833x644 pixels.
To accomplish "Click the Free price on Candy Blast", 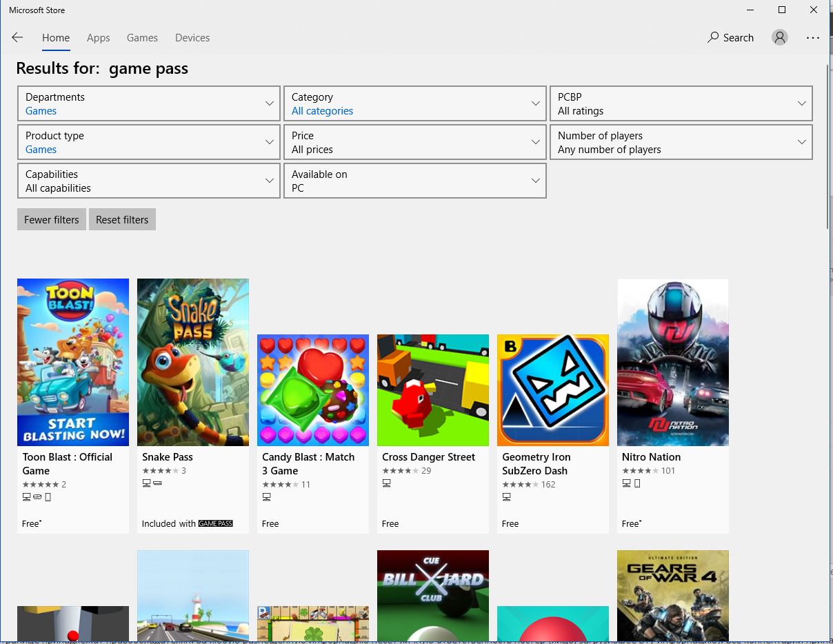I will pos(270,523).
